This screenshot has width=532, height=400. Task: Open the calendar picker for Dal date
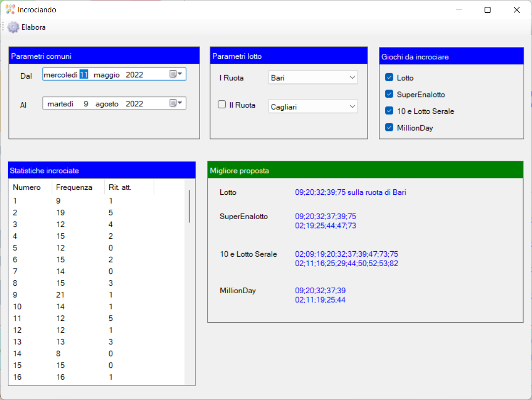point(176,74)
